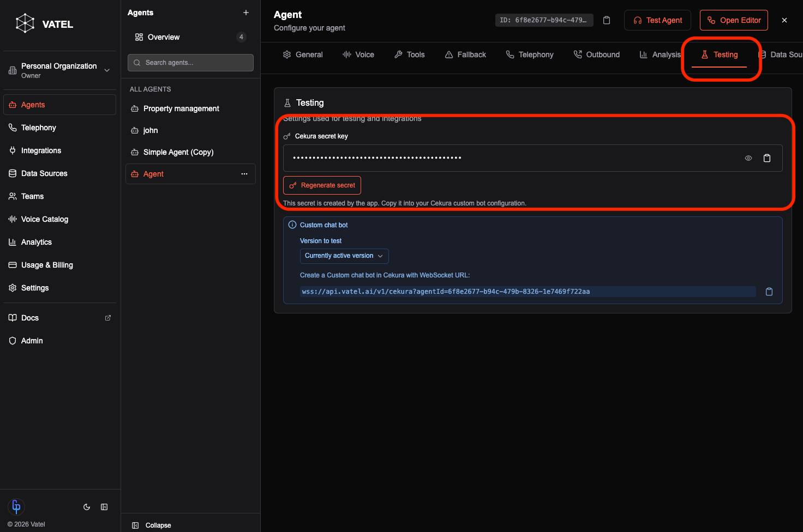Expand Personal Organization switcher
803x532 pixels.
60,70
